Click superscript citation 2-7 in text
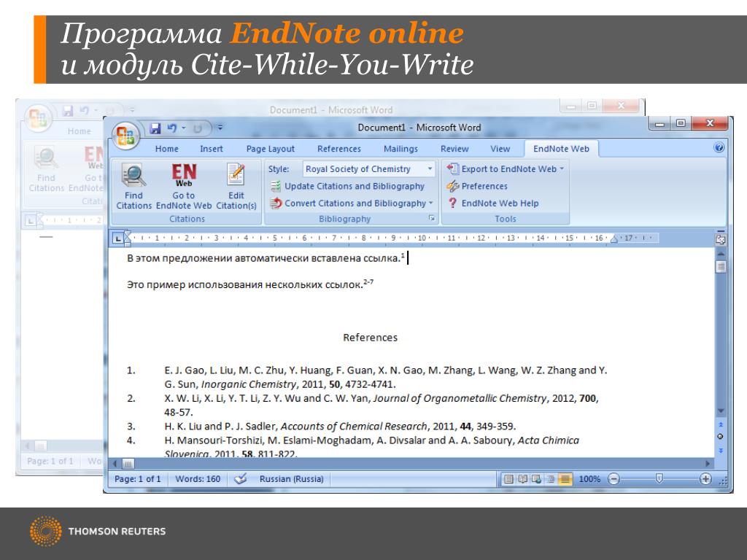The image size is (747, 560). (x=368, y=282)
